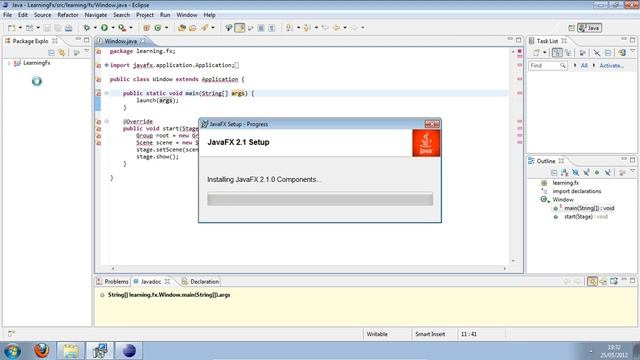640x360 pixels.
Task: Click the Open Perspective icon
Action: (571, 28)
